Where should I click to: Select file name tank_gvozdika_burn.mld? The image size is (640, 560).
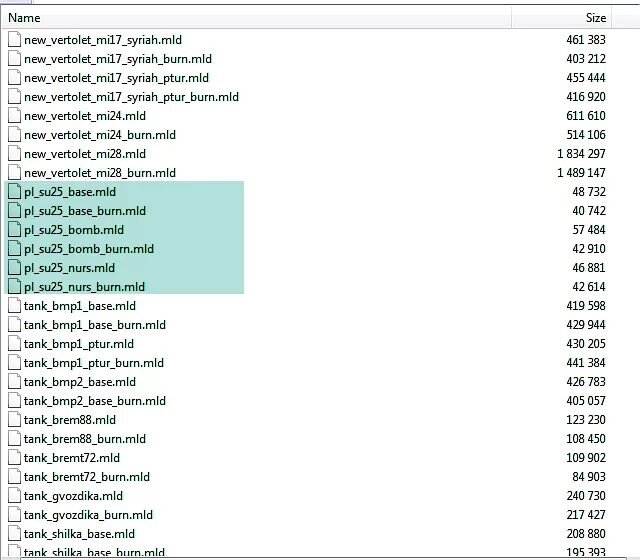(89, 515)
